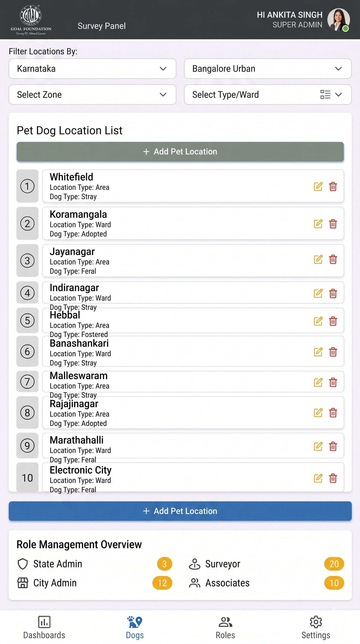Expand the Select Zone dropdown

point(92,95)
